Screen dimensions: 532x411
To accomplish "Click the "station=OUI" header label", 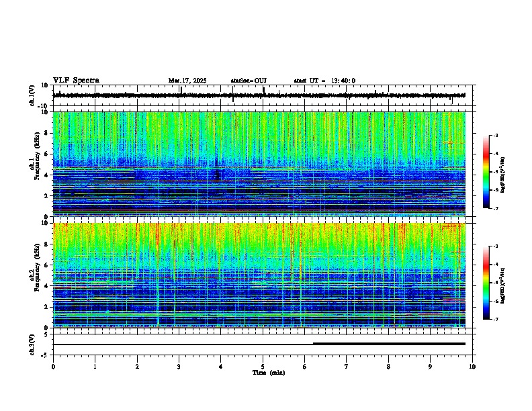I will [249, 81].
